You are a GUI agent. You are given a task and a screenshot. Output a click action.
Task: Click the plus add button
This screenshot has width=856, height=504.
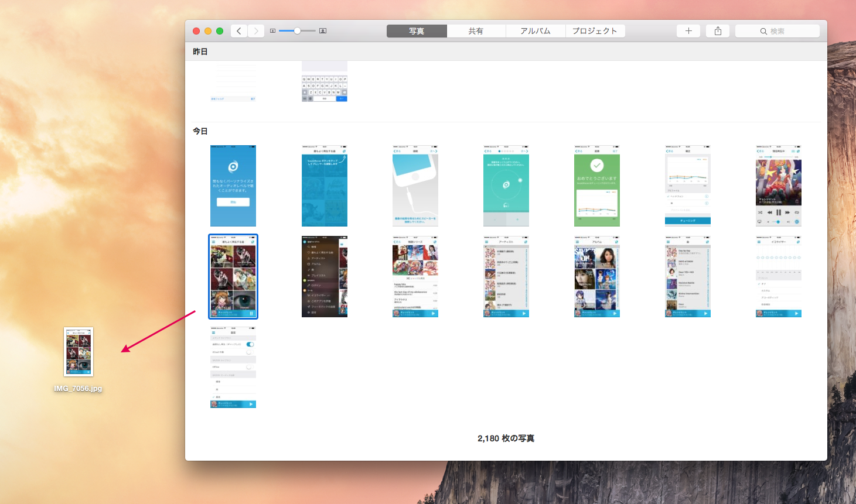point(688,31)
